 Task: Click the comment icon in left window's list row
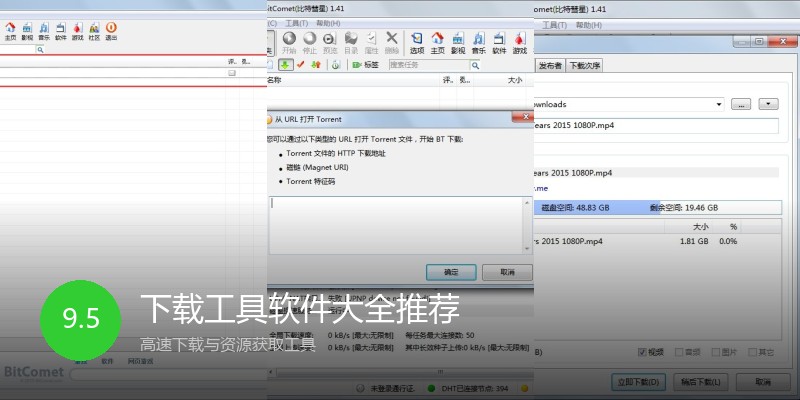[232, 73]
